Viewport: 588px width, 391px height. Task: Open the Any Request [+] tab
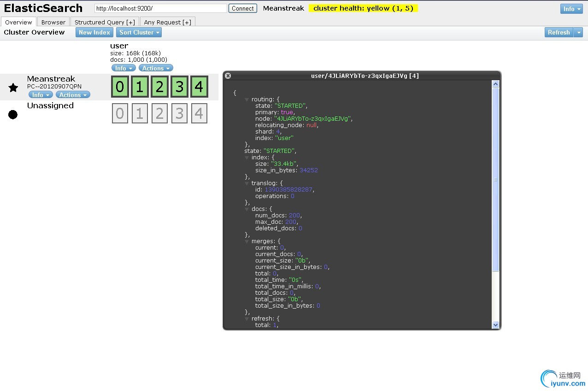(x=167, y=22)
